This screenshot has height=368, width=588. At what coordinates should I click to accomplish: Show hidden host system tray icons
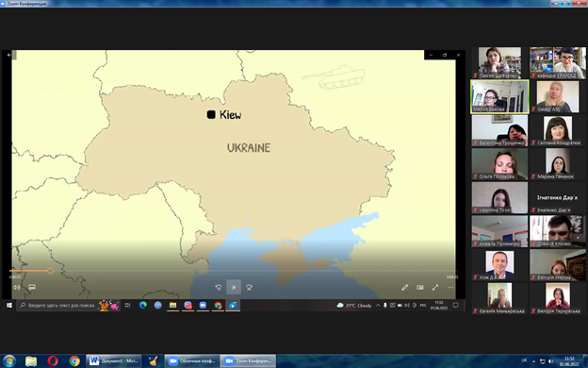(x=534, y=361)
